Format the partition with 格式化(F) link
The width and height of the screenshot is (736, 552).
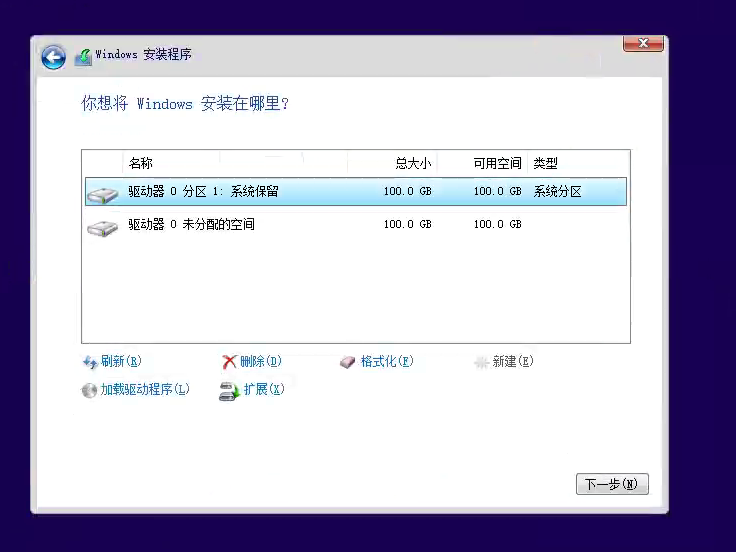point(387,361)
